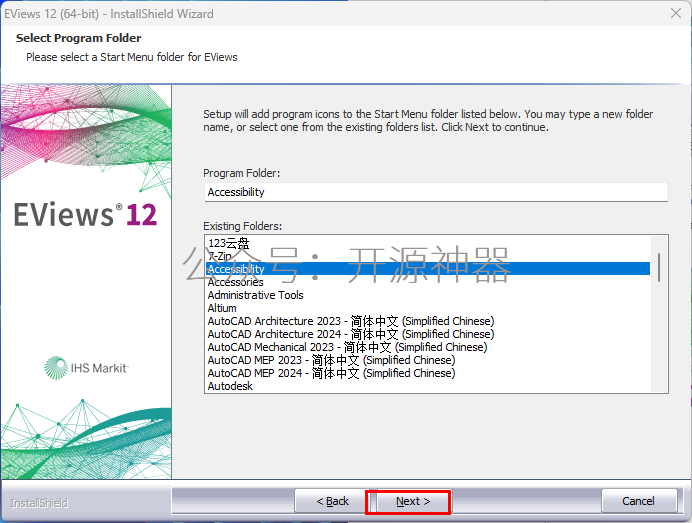Click the Next button
This screenshot has width=692, height=523.
pos(413,501)
